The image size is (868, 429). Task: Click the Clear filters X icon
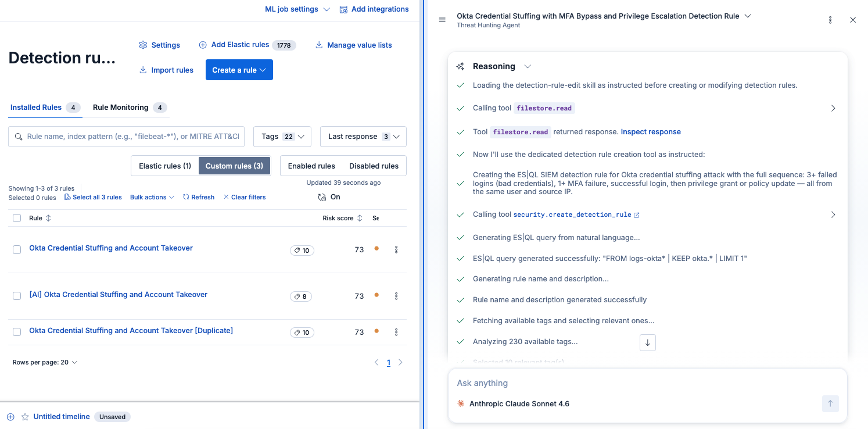coord(226,197)
